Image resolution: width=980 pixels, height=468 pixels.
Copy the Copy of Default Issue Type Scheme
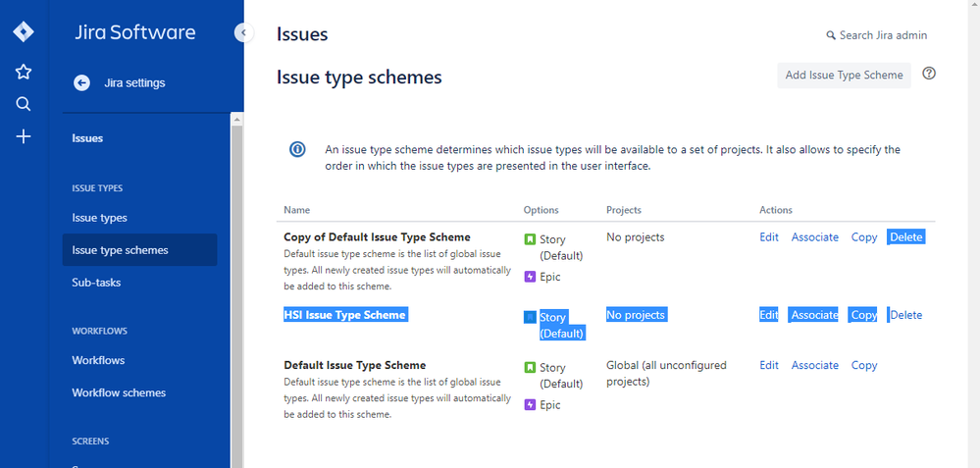(863, 237)
